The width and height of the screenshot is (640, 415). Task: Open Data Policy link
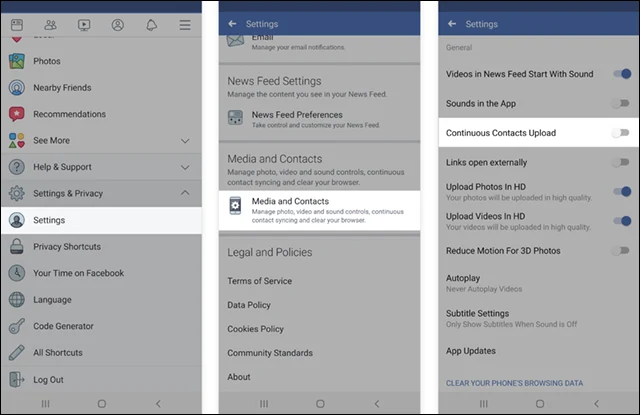pyautogui.click(x=249, y=305)
